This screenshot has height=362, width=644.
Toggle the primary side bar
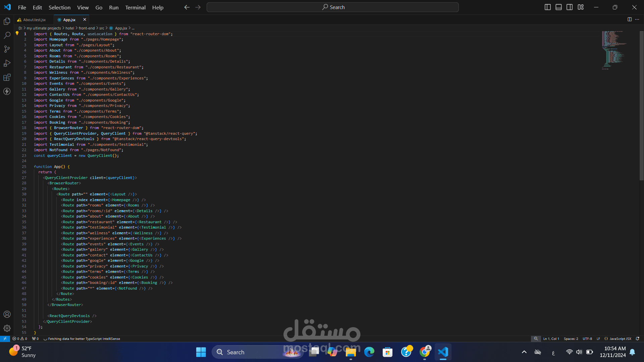coord(548,7)
